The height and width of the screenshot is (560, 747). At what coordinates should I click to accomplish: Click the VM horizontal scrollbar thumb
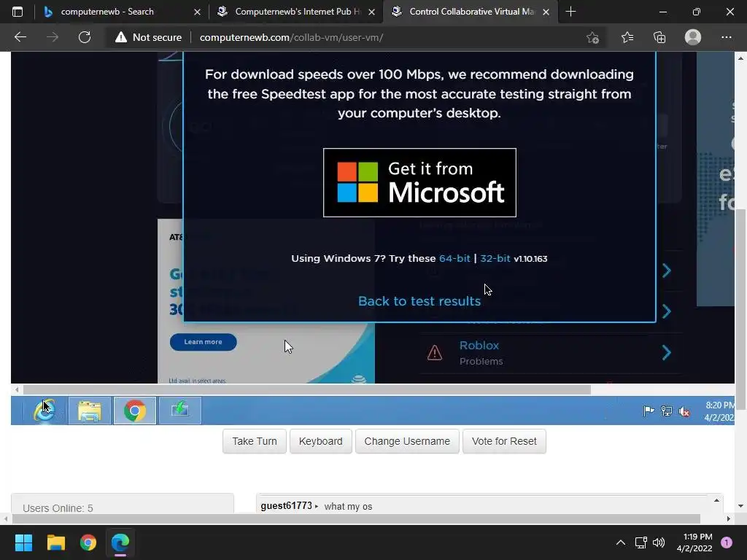(x=307, y=389)
